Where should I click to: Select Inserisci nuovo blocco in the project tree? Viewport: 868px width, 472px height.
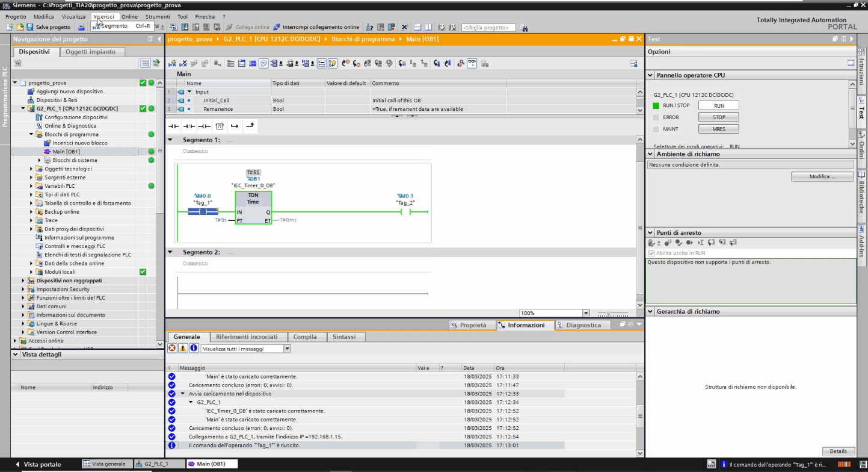coord(80,143)
